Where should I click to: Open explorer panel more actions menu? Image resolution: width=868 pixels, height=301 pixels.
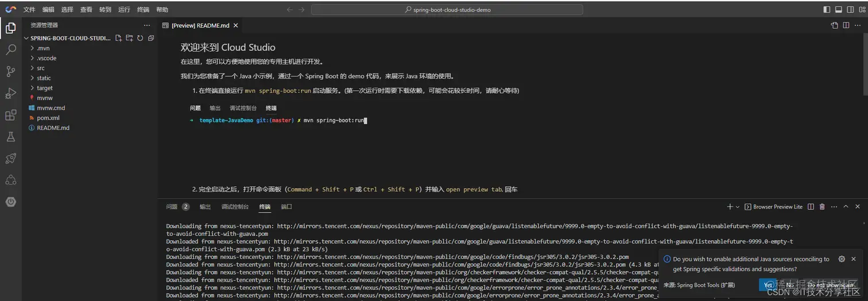(147, 25)
